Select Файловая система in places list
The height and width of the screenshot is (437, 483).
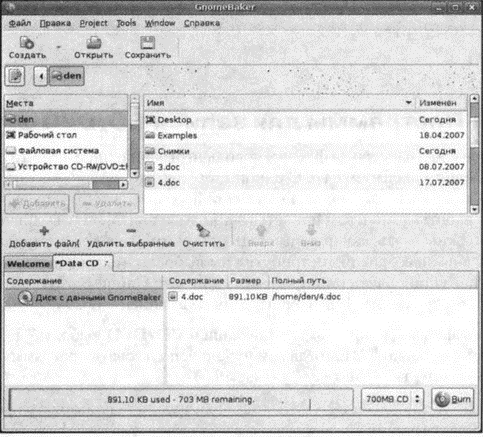(67, 151)
